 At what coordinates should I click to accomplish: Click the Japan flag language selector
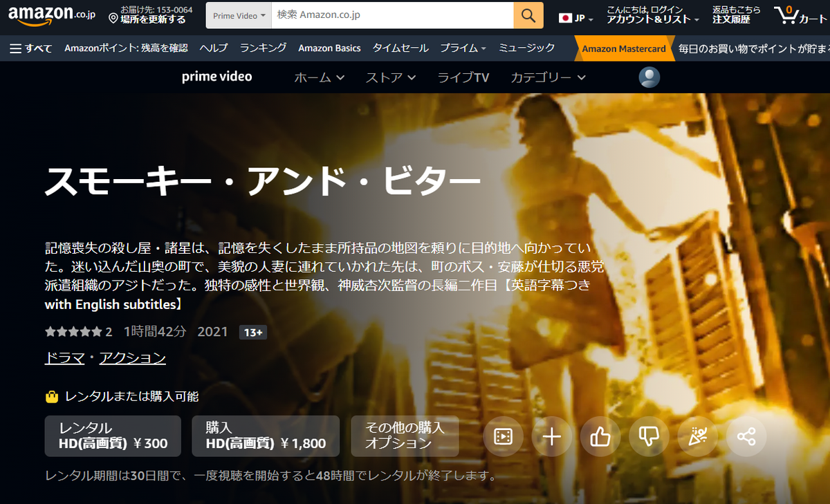click(576, 19)
